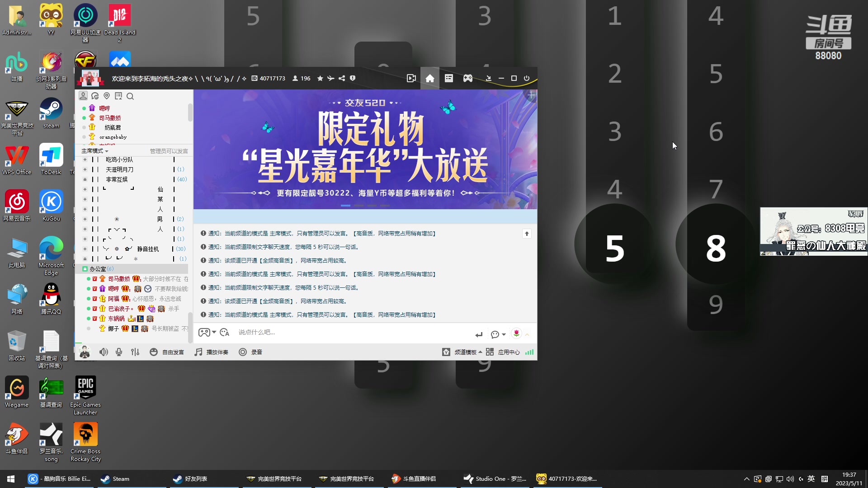Click the send message arrow button
The width and height of the screenshot is (868, 488).
tap(479, 334)
